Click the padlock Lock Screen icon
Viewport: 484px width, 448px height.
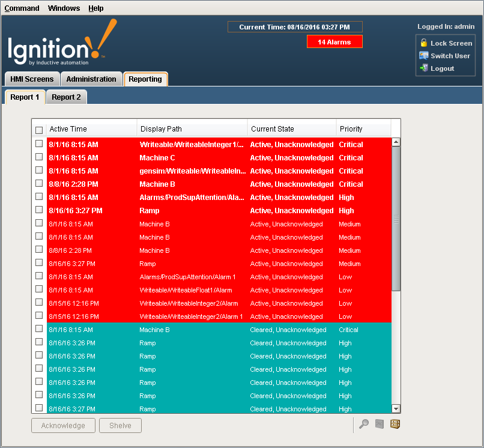423,43
